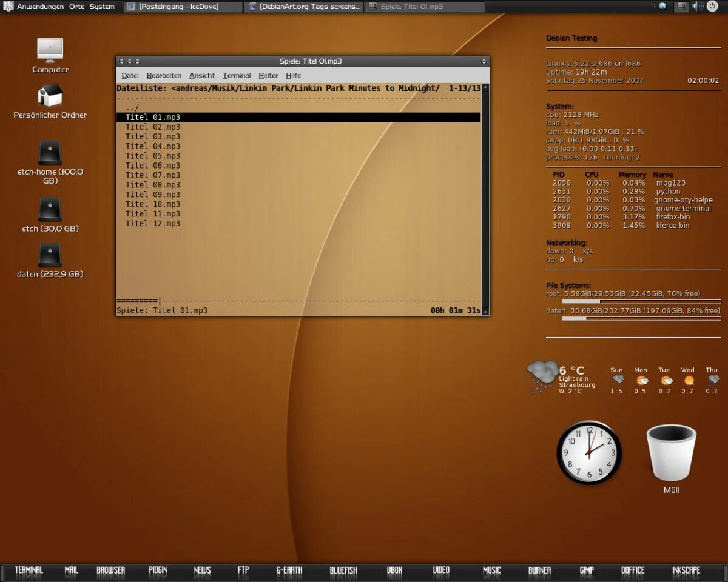
Task: Click the Tuesday forecast icon
Action: click(666, 380)
